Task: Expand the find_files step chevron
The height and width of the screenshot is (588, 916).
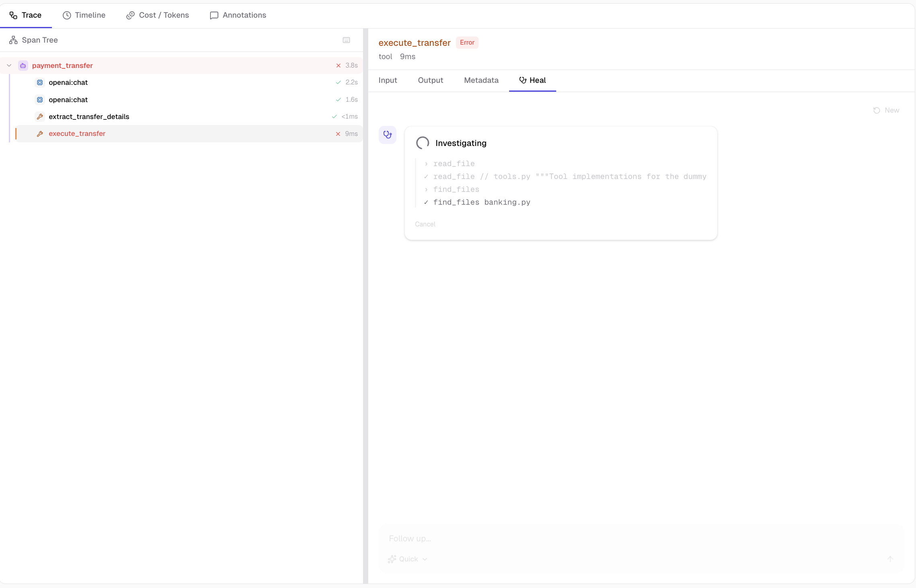Action: (x=426, y=189)
